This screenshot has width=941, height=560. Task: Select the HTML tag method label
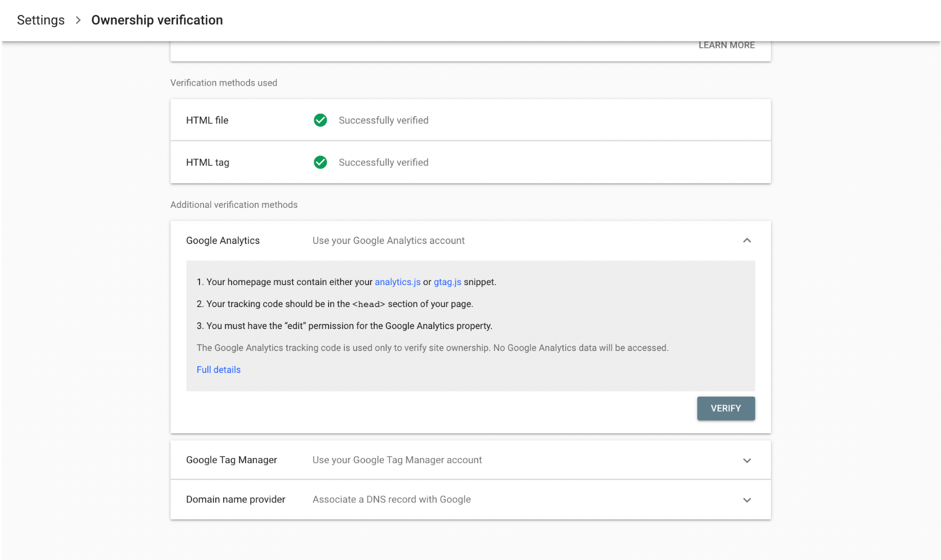pyautogui.click(x=207, y=162)
